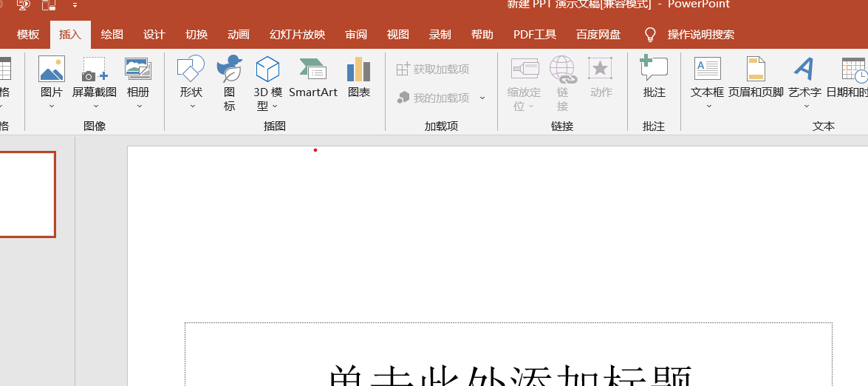
Task: Open the PDF工具 tab
Action: [x=535, y=35]
